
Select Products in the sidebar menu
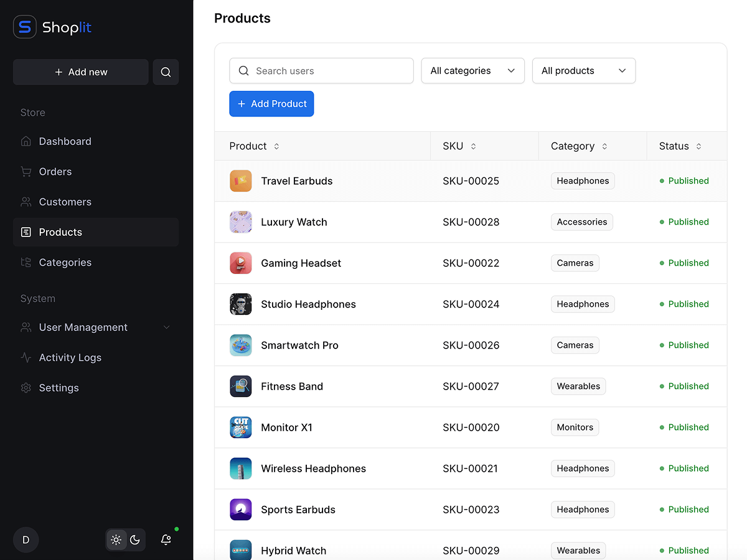[x=60, y=232]
